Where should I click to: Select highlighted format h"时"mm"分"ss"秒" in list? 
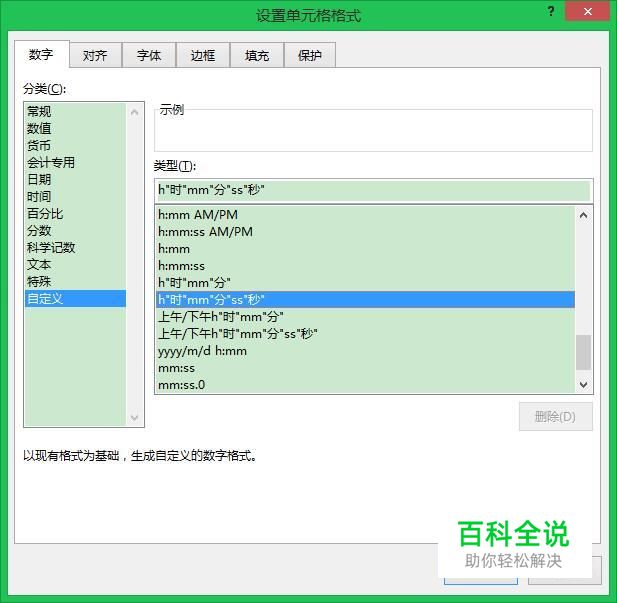point(366,300)
